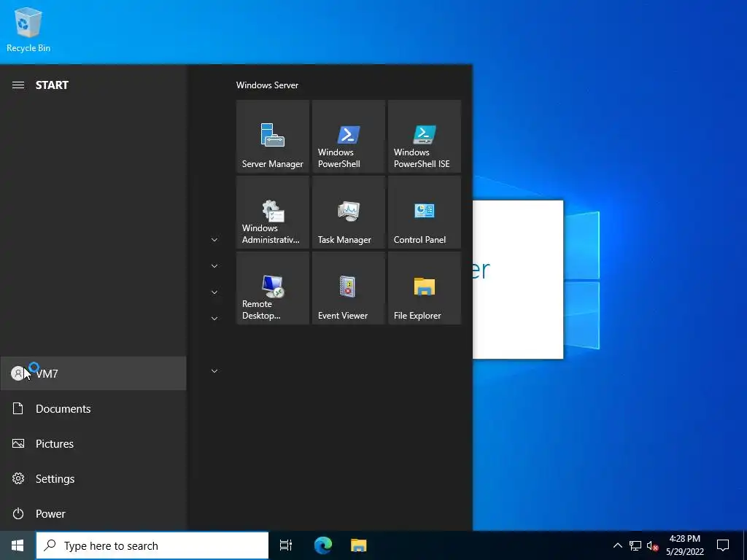Open the Power options menu
Viewport: 747px width, 560px height.
93,513
